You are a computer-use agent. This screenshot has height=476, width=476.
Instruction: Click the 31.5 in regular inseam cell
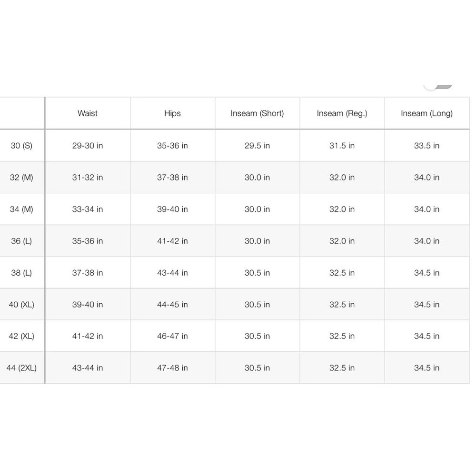[x=342, y=146]
